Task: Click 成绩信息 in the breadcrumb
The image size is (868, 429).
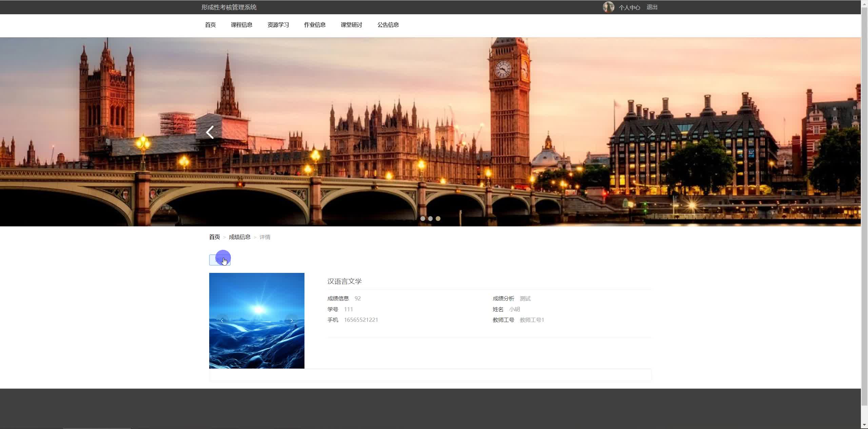Action: click(239, 237)
